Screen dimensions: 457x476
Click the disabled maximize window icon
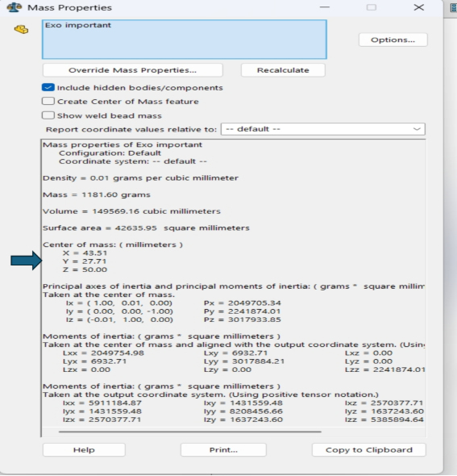372,7
